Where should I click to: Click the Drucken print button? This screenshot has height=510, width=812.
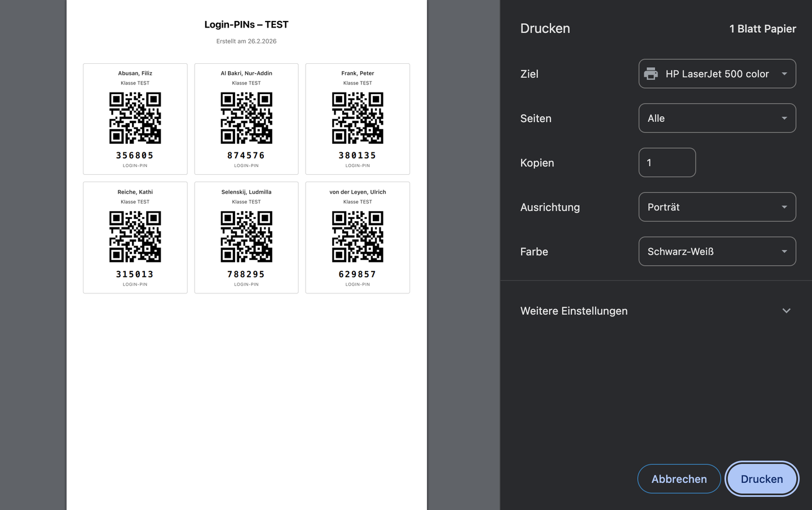click(762, 479)
